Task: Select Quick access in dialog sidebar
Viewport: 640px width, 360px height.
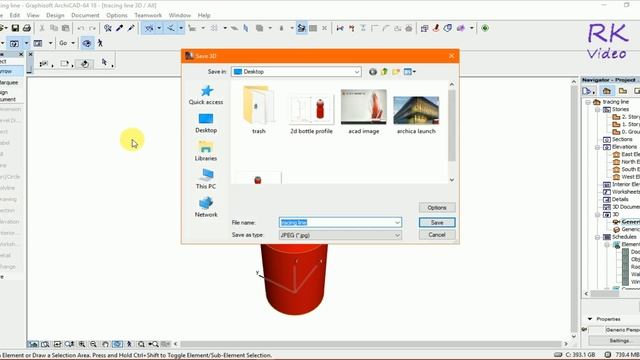Action: point(206,95)
